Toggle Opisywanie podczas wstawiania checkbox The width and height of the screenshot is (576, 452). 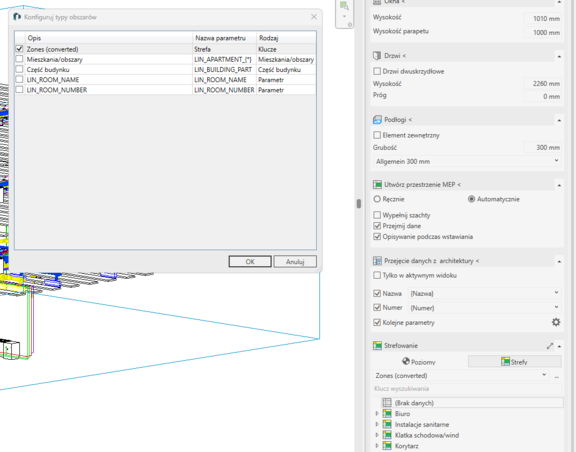(377, 237)
